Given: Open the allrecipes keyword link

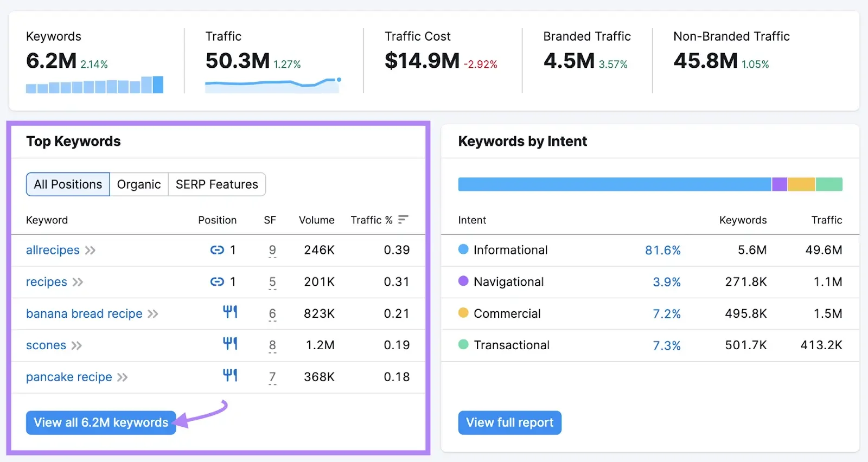Looking at the screenshot, I should tap(53, 250).
